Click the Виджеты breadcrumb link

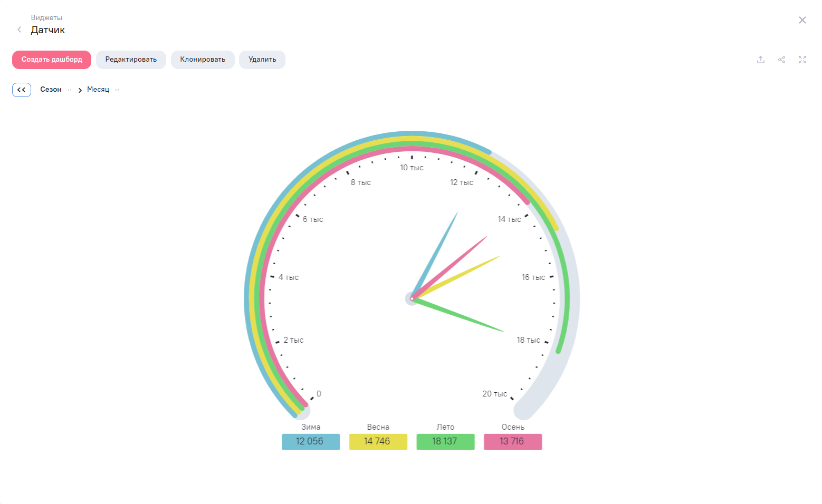tap(46, 17)
